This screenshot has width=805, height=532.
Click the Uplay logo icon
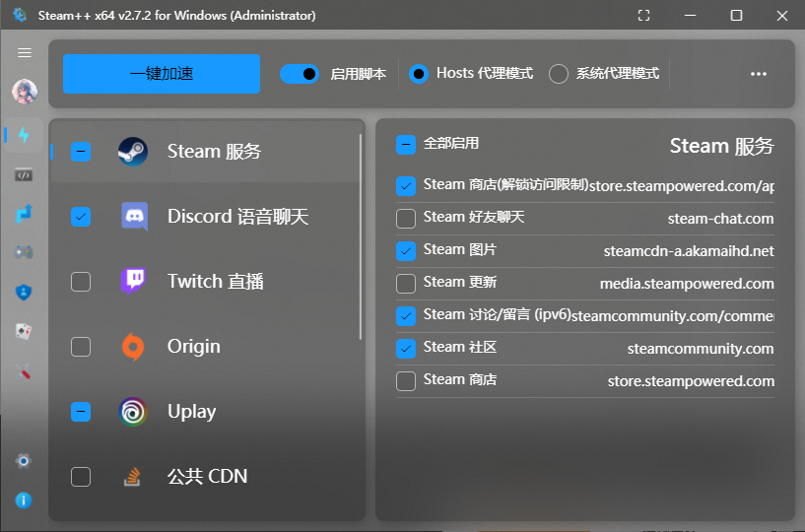pos(133,412)
